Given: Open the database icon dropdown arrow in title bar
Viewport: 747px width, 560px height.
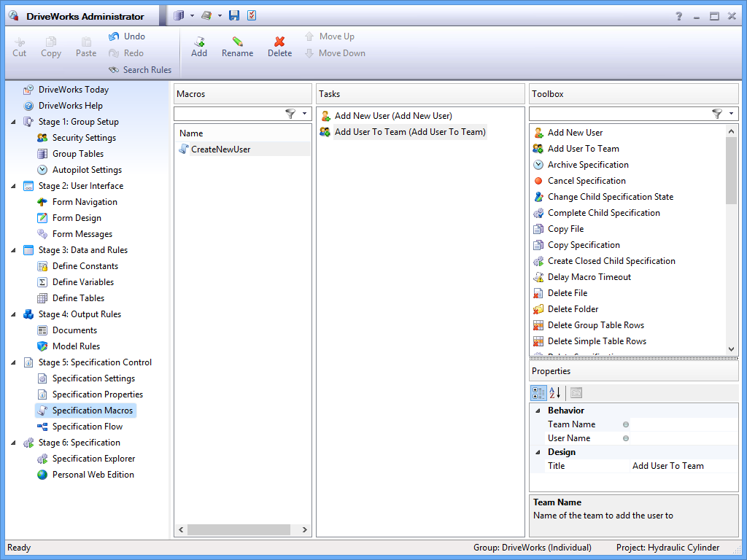Looking at the screenshot, I should click(192, 16).
